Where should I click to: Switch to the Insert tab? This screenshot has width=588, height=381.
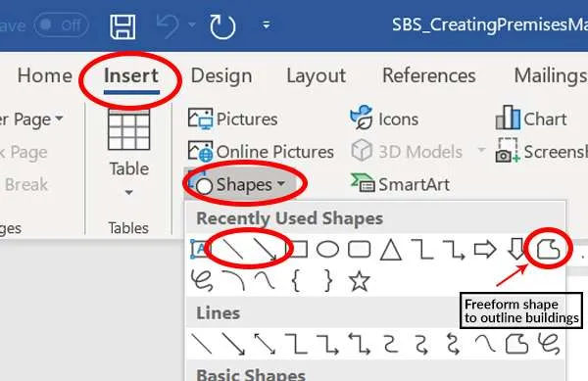pos(131,76)
